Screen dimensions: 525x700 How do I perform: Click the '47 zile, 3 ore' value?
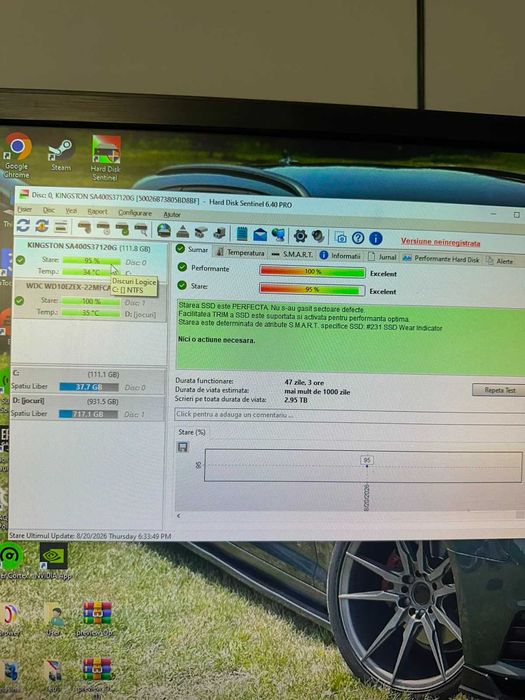(304, 383)
